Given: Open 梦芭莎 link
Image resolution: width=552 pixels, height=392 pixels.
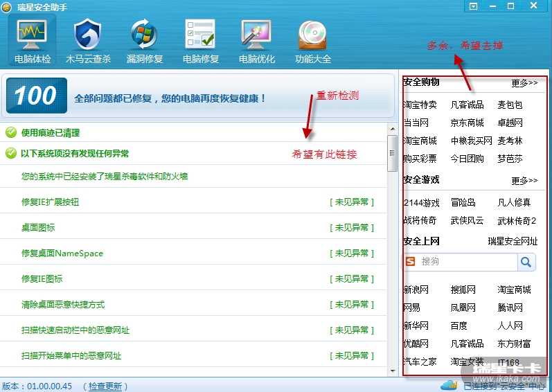Looking at the screenshot, I should (510, 159).
